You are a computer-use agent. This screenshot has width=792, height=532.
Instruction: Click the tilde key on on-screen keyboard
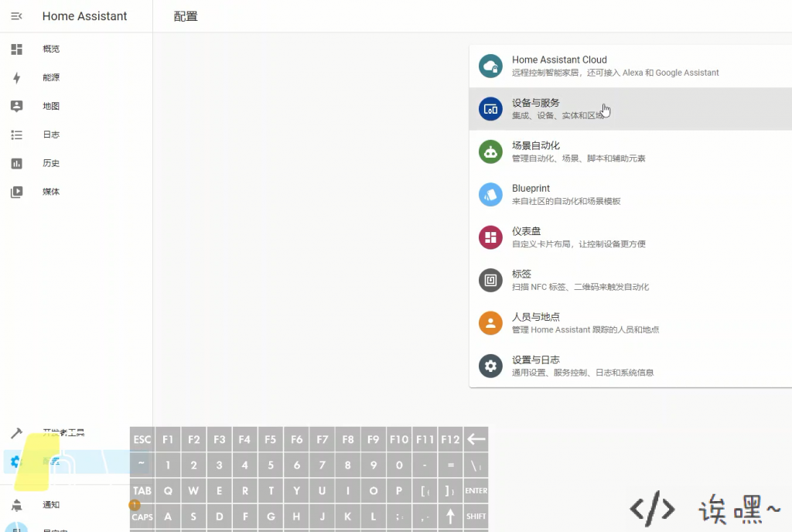click(142, 465)
